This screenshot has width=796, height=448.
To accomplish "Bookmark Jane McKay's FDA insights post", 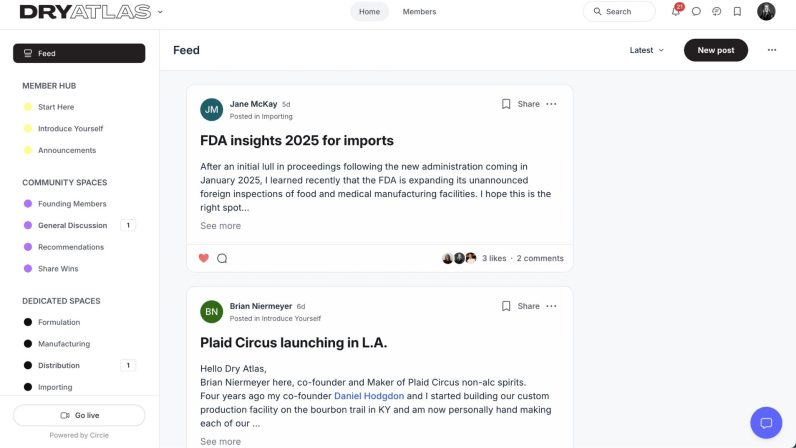I will tap(506, 104).
